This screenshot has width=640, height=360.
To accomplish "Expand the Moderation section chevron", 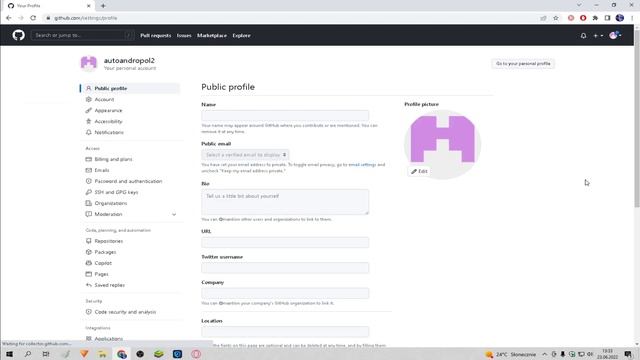I will (x=174, y=214).
